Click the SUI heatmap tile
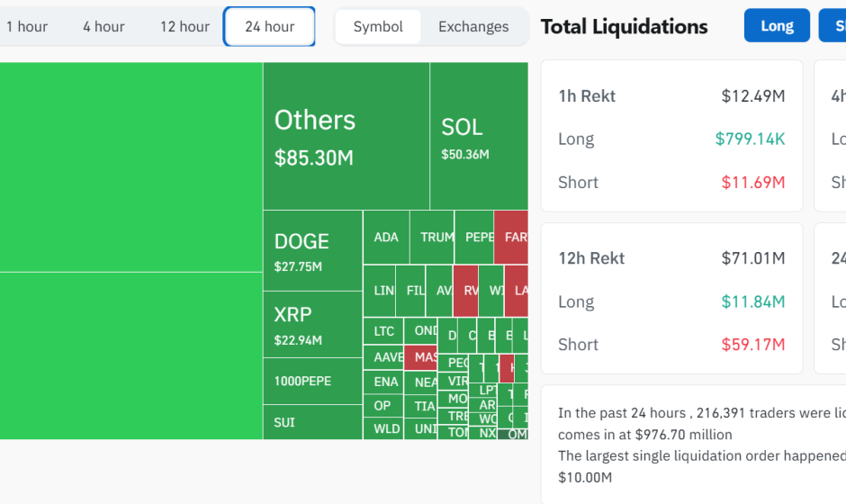The width and height of the screenshot is (846, 504). point(311,422)
